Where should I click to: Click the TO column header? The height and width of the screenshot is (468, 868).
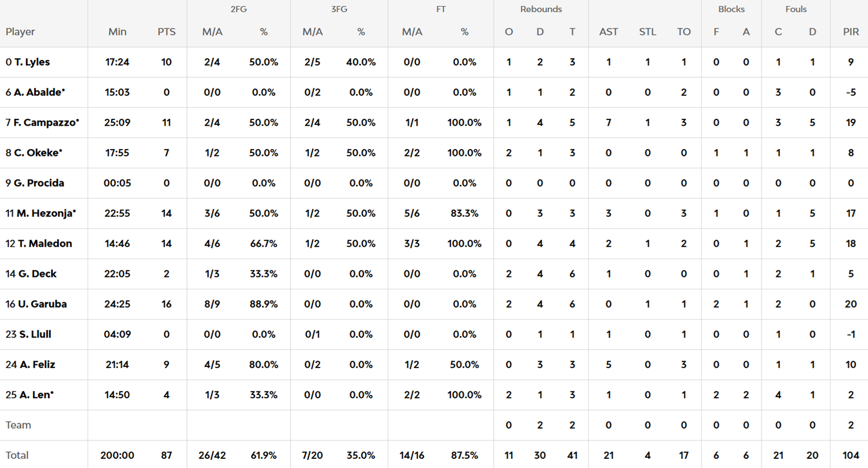(x=683, y=32)
